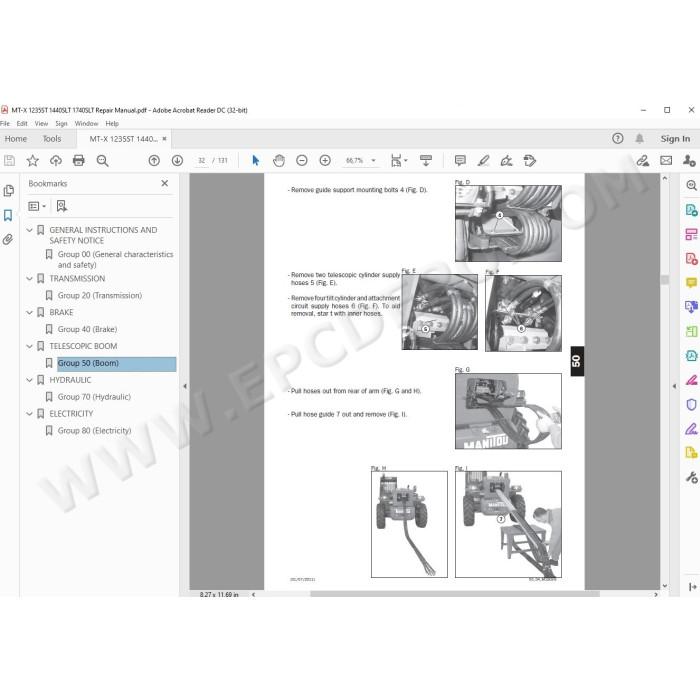700x700 pixels.
Task: Click the scrolling mode keyboard icon
Action: click(426, 160)
